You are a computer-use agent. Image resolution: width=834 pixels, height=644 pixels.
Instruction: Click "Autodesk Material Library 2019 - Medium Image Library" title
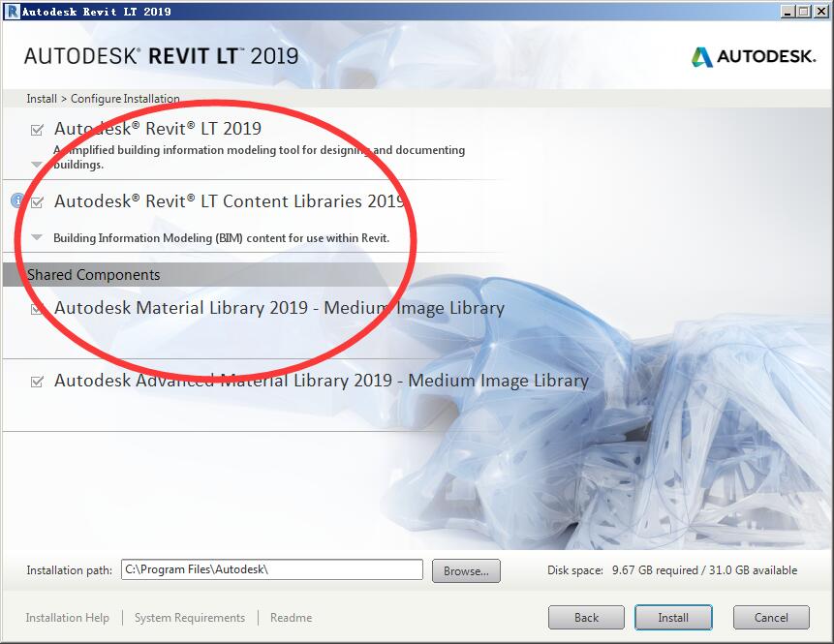coord(279,308)
